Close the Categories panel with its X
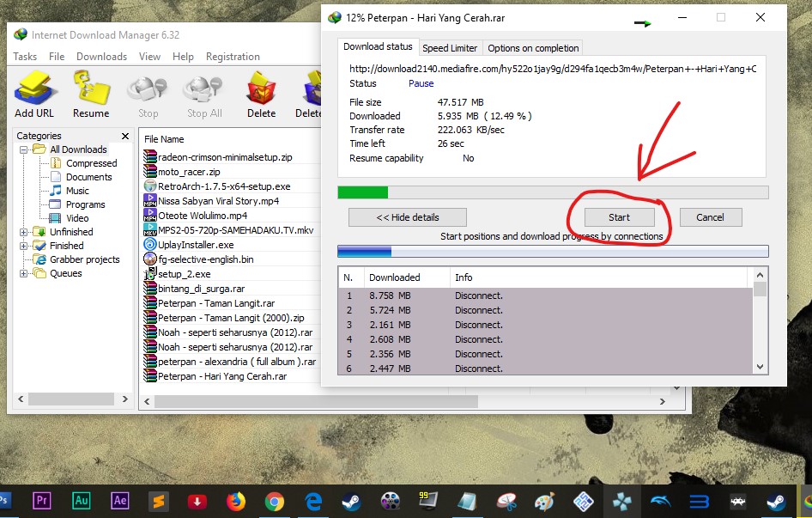812x518 pixels. [x=124, y=136]
